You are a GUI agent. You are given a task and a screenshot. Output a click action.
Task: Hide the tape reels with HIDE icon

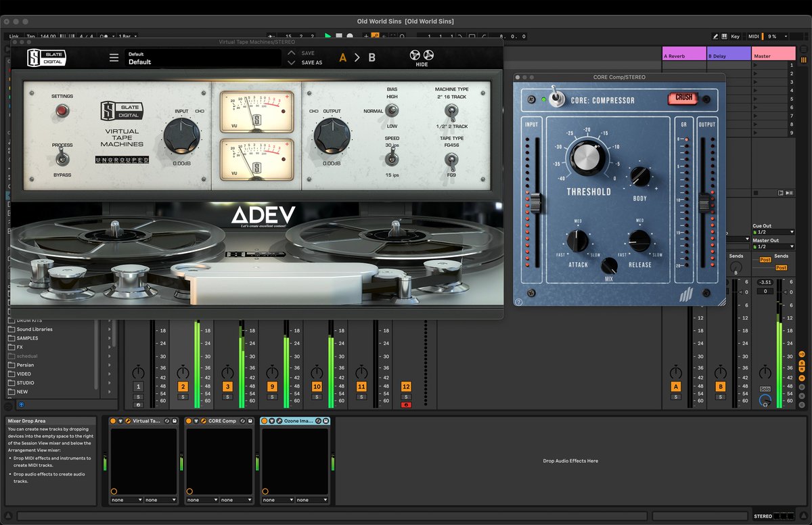click(x=422, y=58)
